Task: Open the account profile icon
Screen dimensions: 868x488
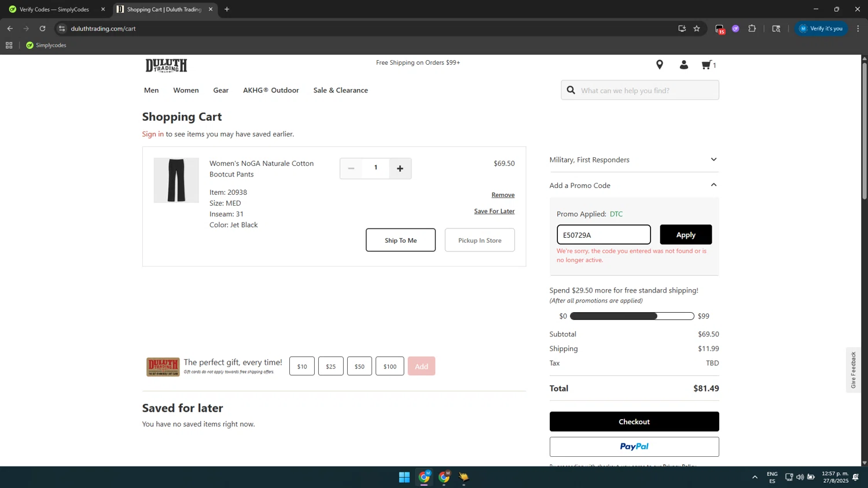Action: click(x=683, y=65)
